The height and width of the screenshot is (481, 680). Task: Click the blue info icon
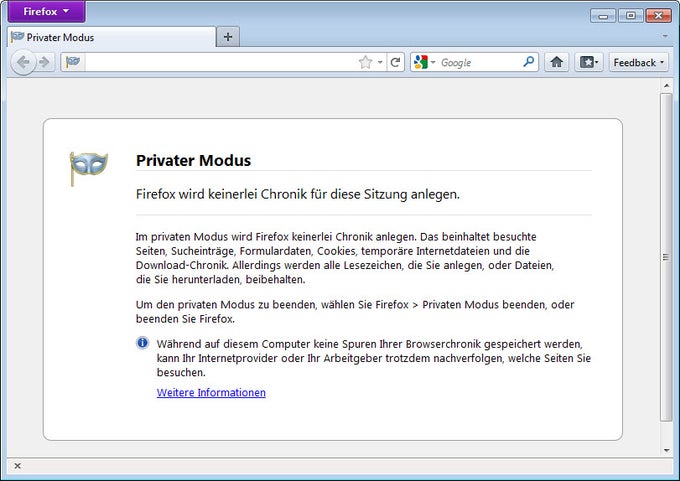142,343
